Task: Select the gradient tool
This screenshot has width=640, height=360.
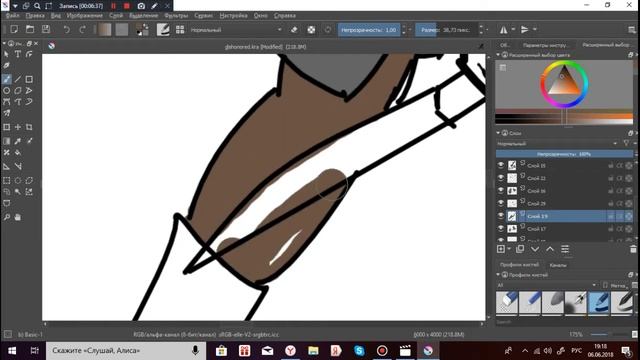Action: point(7,141)
